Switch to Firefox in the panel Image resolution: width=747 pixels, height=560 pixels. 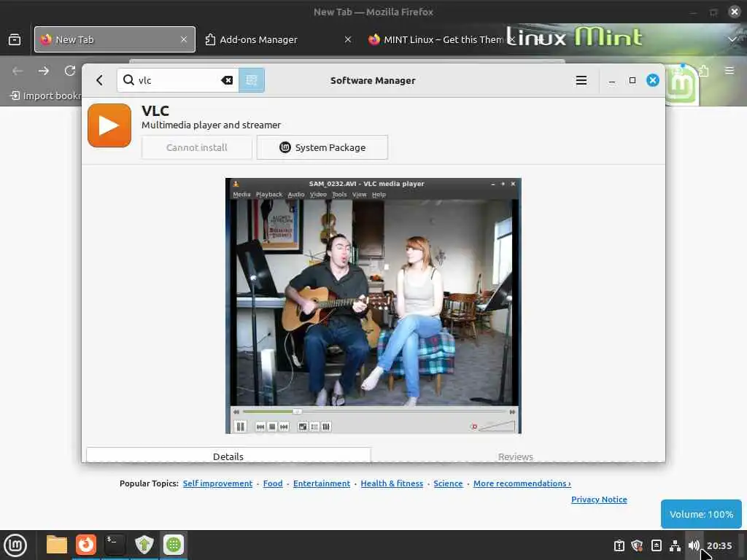(x=86, y=545)
